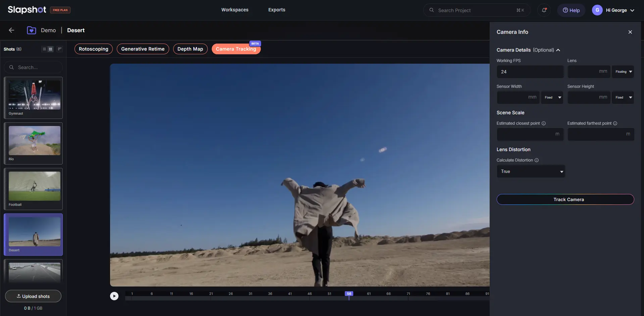This screenshot has width=644, height=316.
Task: Switch shots panel to list view
Action: (44, 49)
